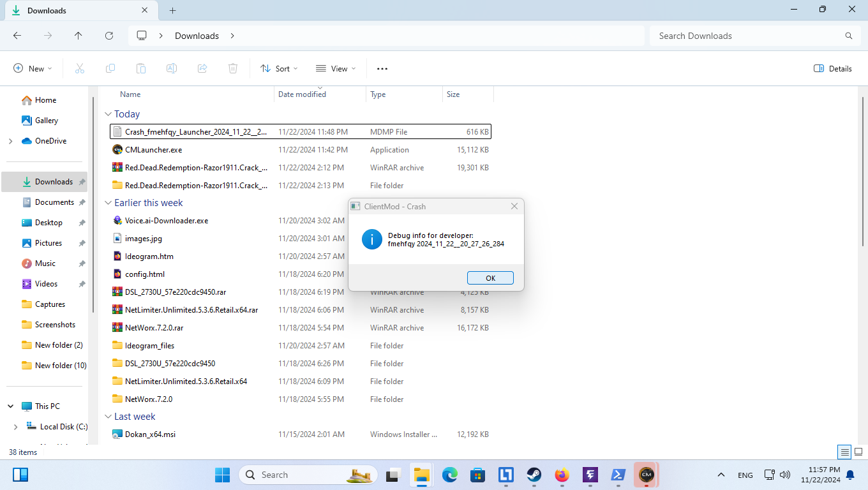Viewport: 868px width, 490px height.
Task: Collapse the Earlier this week group
Action: [108, 203]
